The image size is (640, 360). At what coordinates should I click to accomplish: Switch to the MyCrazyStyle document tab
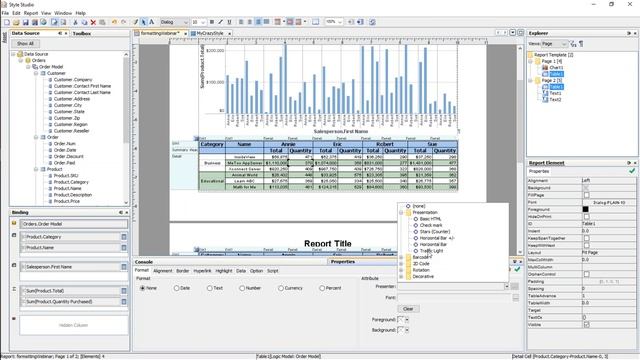[x=210, y=33]
